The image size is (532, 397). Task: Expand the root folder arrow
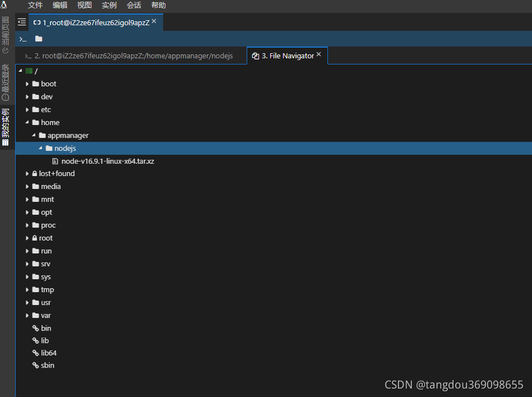[27, 238]
